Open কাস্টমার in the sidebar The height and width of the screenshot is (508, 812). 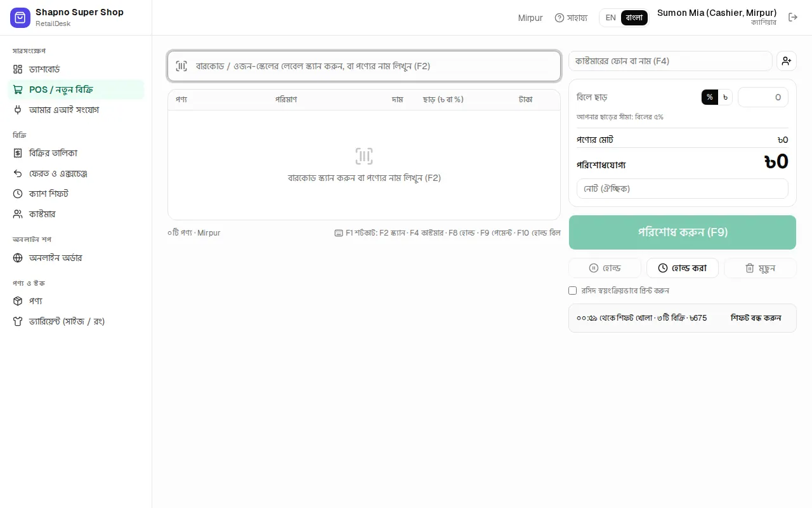[x=76, y=214]
